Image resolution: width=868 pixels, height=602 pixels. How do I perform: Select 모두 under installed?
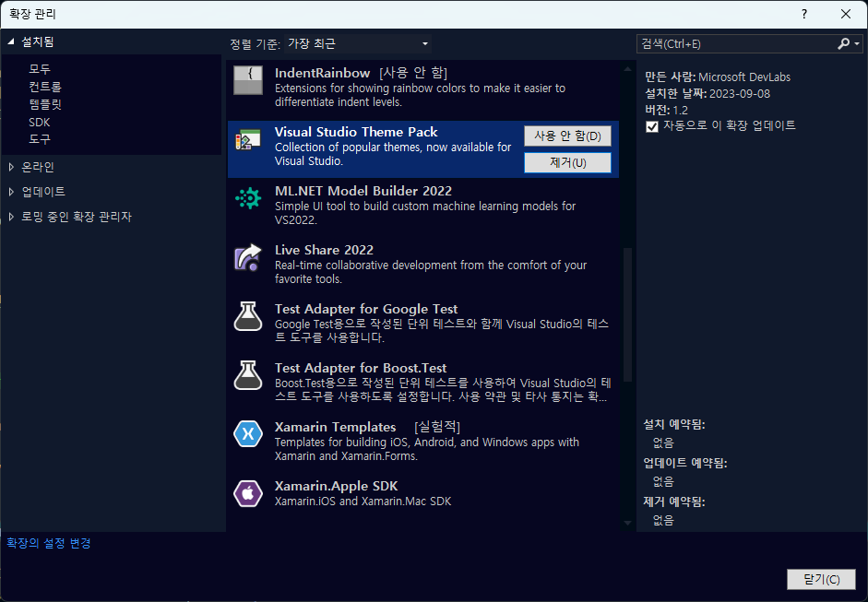pos(40,68)
